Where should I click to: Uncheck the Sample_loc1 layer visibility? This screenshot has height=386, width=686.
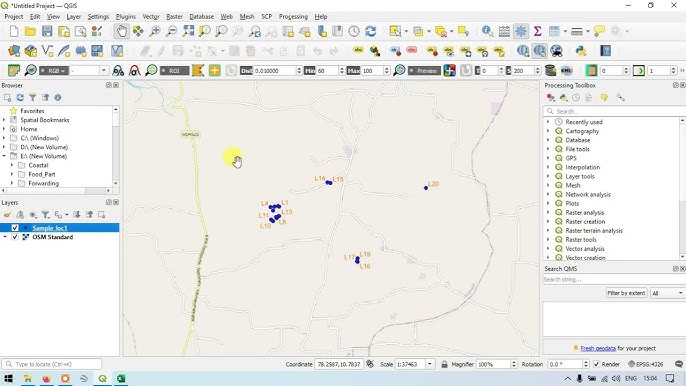[15, 228]
